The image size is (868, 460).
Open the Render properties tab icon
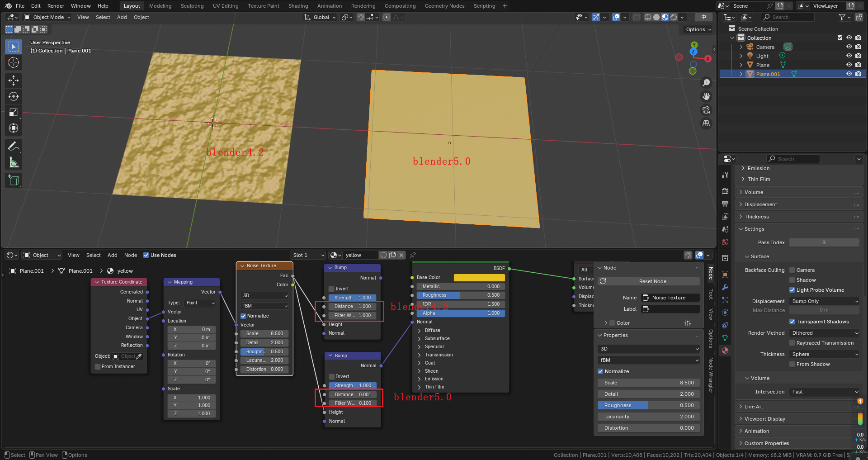point(725,191)
